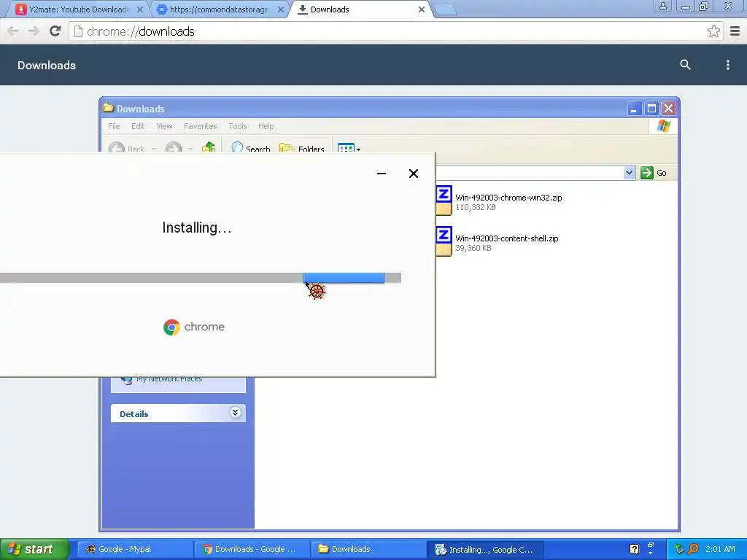Image resolution: width=747 pixels, height=560 pixels.
Task: Click the orange magnifier tray icon
Action: point(693,549)
